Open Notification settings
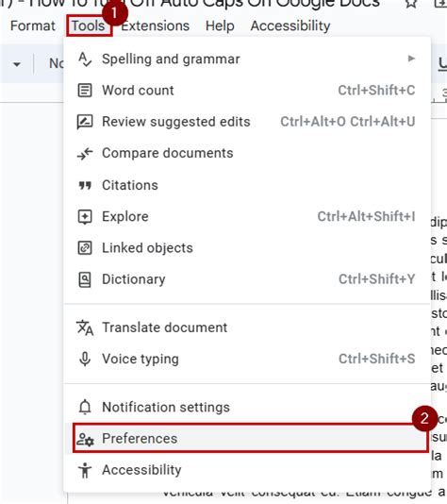Screen dimensions: 447x504 pyautogui.click(x=247, y=407)
